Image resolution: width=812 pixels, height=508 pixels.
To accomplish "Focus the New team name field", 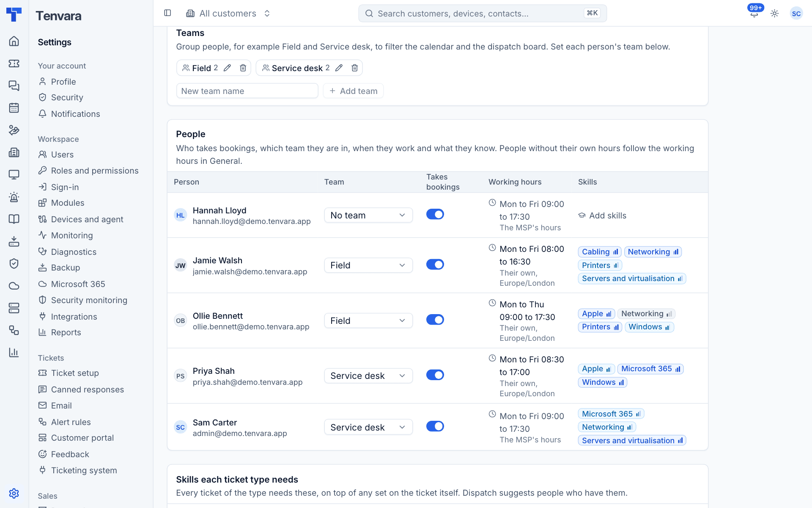I will click(x=247, y=91).
